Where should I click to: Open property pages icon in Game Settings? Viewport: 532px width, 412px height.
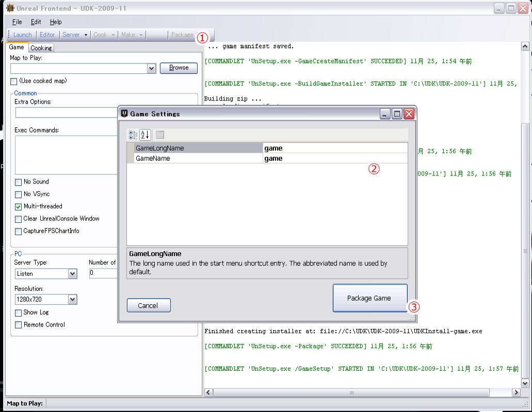(x=160, y=135)
